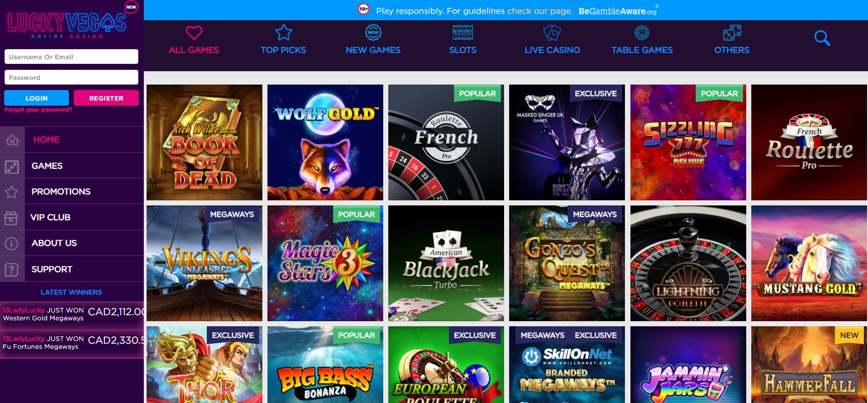Open the Wolf Gold game thumbnail
868x403 pixels.
325,142
